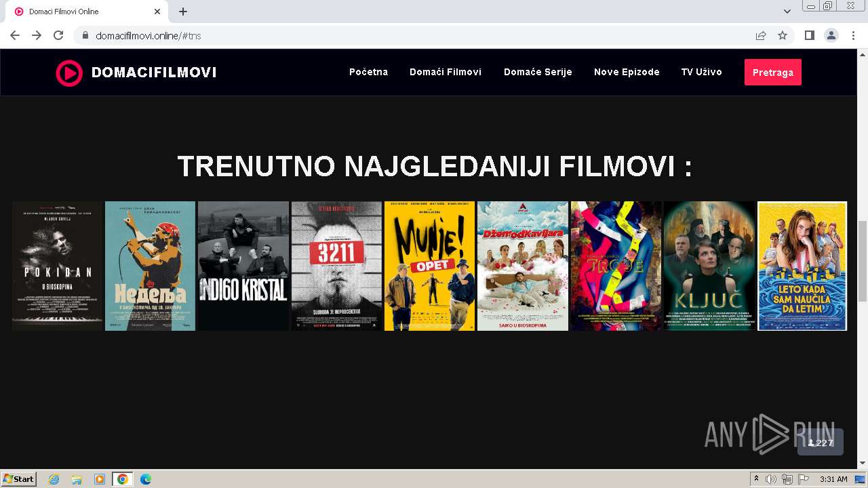Open Chrome three-dot menu
The height and width of the screenshot is (488, 868).
(853, 35)
